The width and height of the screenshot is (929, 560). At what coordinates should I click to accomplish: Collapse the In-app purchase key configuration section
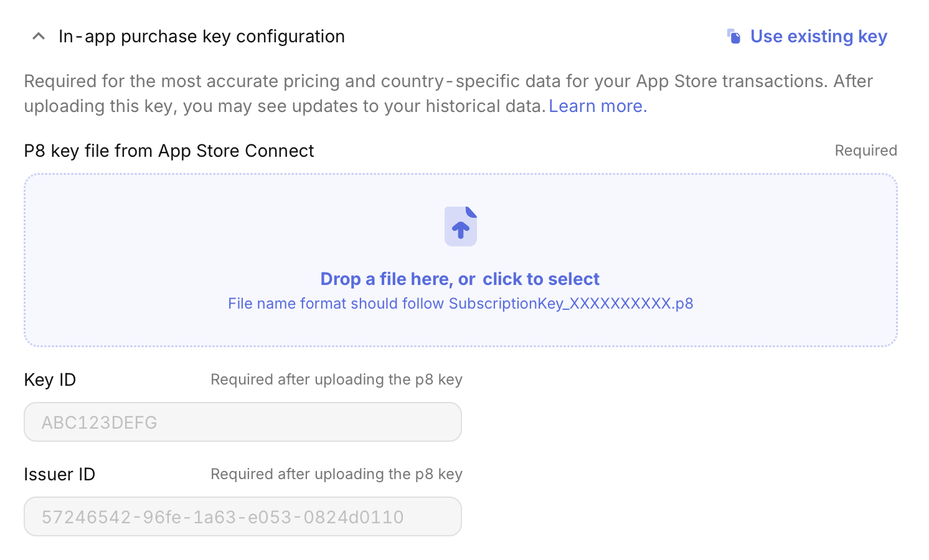(38, 35)
